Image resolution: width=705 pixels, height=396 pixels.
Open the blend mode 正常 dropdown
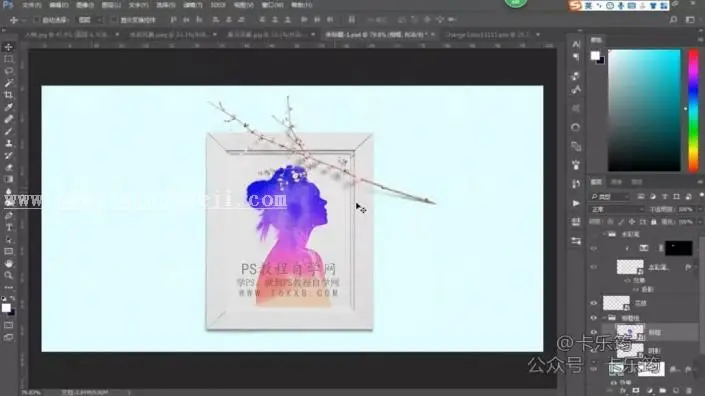click(617, 209)
